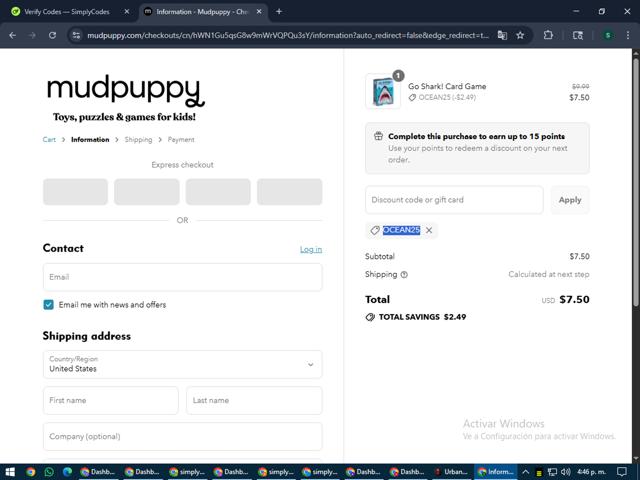
Task: Show hidden system tray icons
Action: (x=526, y=472)
